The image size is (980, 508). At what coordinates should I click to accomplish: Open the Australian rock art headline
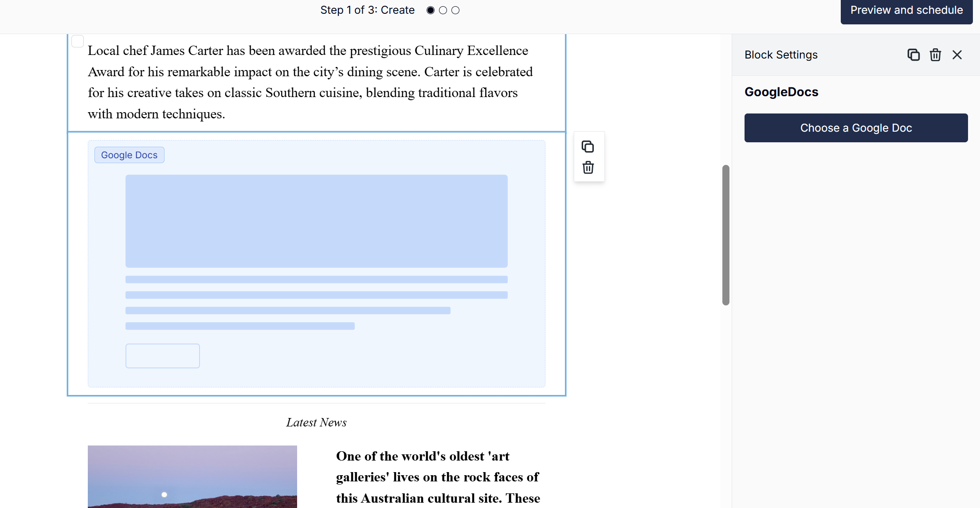pyautogui.click(x=438, y=477)
